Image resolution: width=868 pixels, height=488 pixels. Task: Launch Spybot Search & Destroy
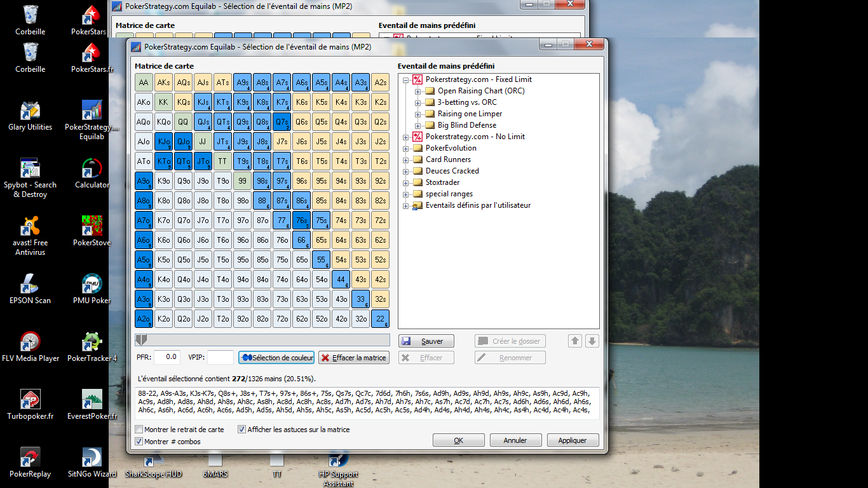pyautogui.click(x=30, y=177)
